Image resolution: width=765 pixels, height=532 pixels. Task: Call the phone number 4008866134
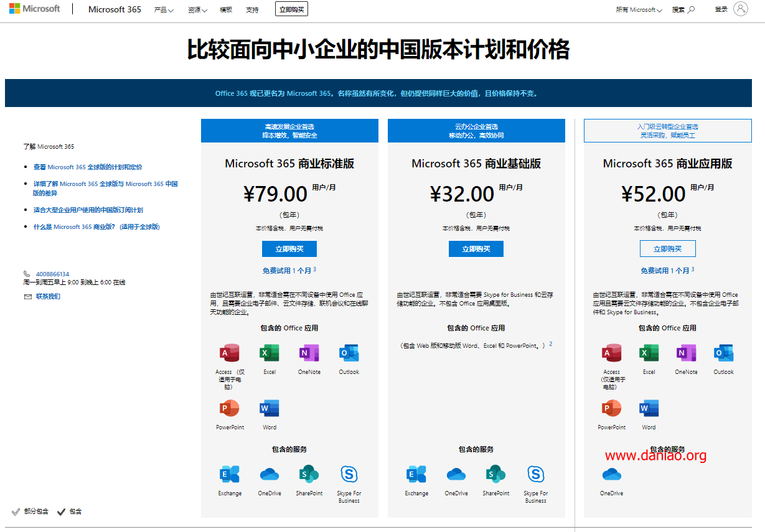coord(53,274)
